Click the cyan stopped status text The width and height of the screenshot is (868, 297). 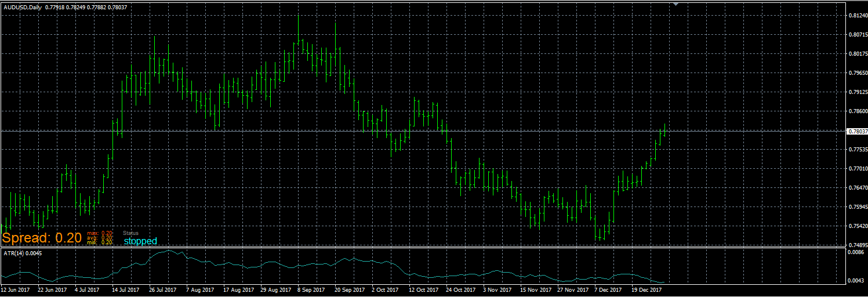click(140, 241)
